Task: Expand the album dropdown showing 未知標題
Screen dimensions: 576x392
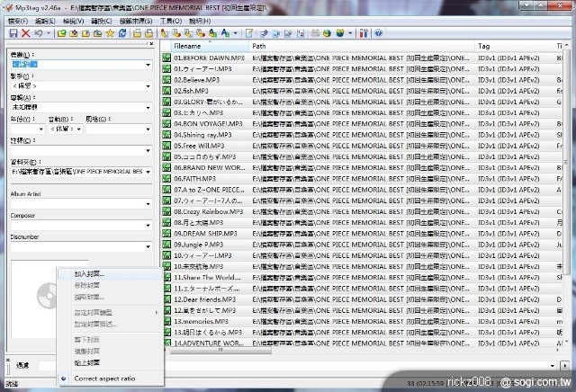Action: point(148,108)
